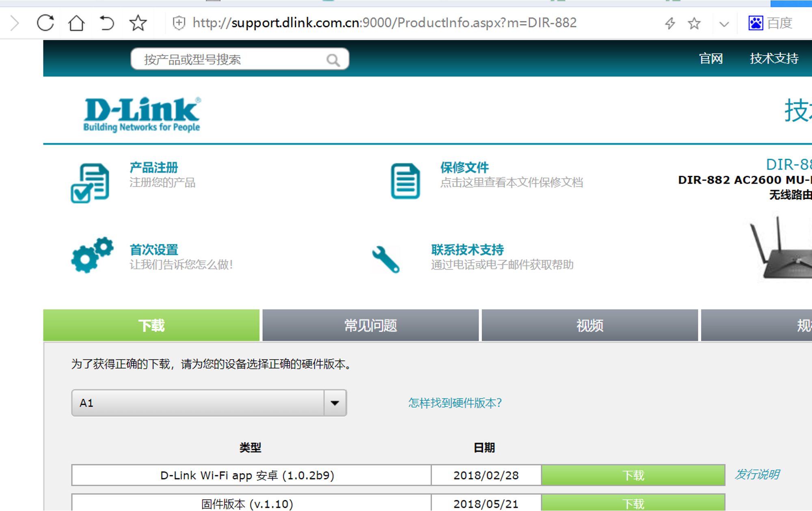Image resolution: width=812 pixels, height=511 pixels.
Task: Focus the product or model search box
Action: (x=240, y=59)
